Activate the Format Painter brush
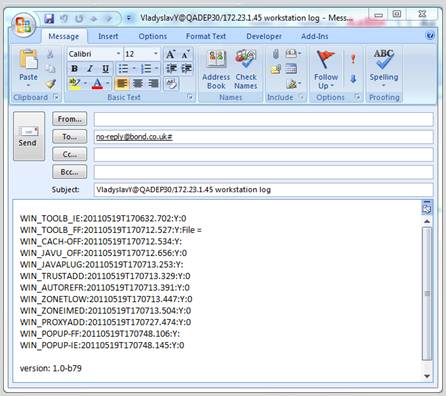Screen dimensions: 446x396 pos(51,84)
